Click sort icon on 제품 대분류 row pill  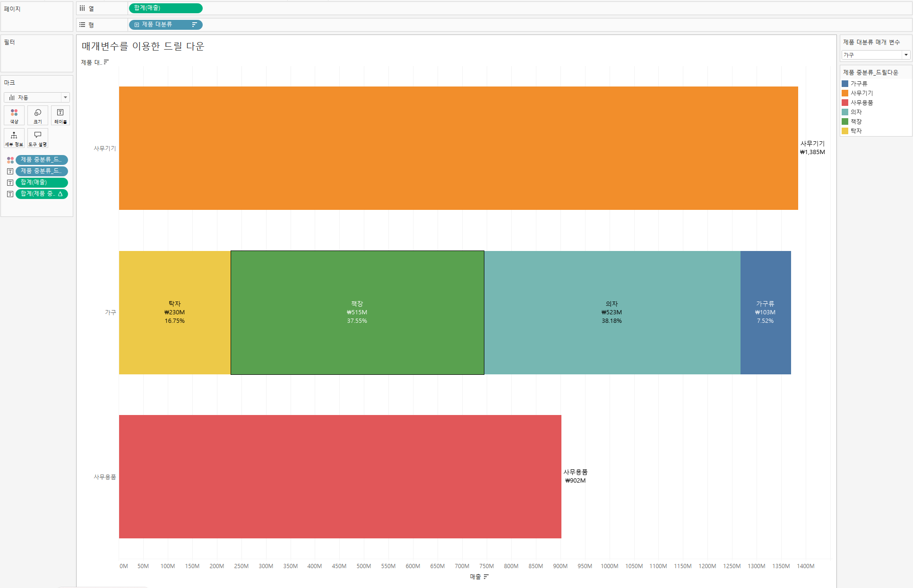pyautogui.click(x=194, y=25)
